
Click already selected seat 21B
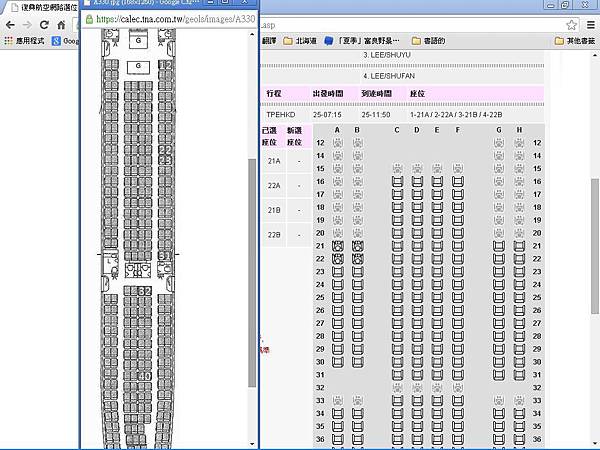pos(357,246)
